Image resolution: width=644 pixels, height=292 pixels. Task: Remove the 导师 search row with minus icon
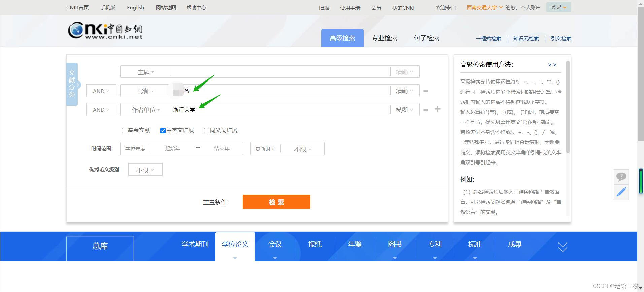(426, 91)
